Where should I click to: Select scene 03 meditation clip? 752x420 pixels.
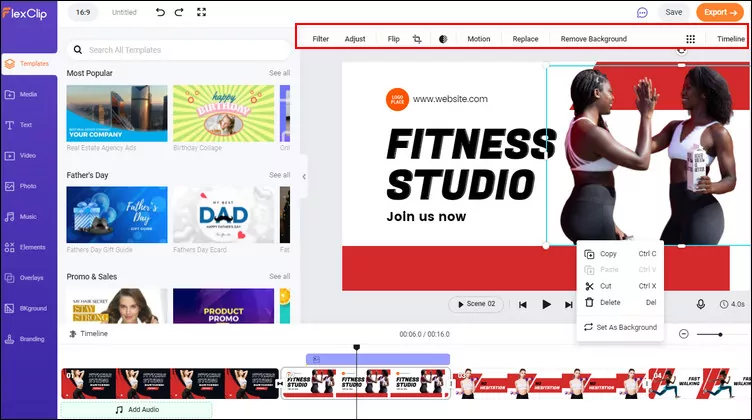(x=550, y=384)
